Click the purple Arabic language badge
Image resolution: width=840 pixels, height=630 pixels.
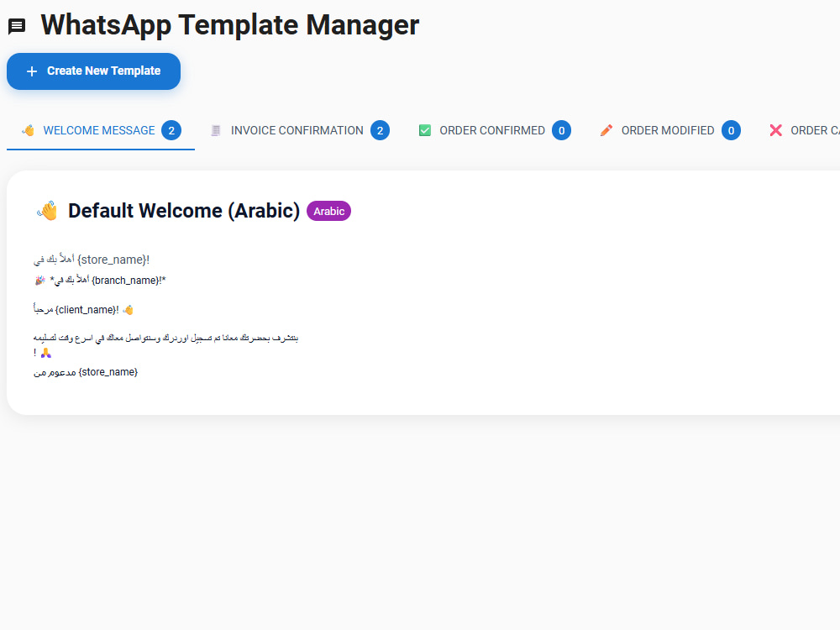pyautogui.click(x=329, y=211)
